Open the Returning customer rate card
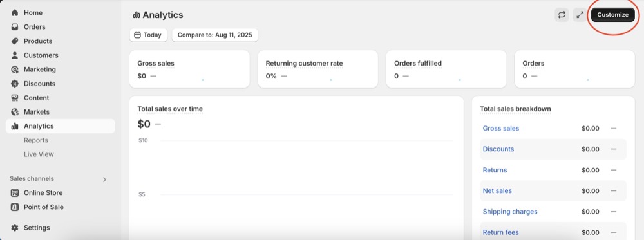The height and width of the screenshot is (240, 644). pos(318,69)
